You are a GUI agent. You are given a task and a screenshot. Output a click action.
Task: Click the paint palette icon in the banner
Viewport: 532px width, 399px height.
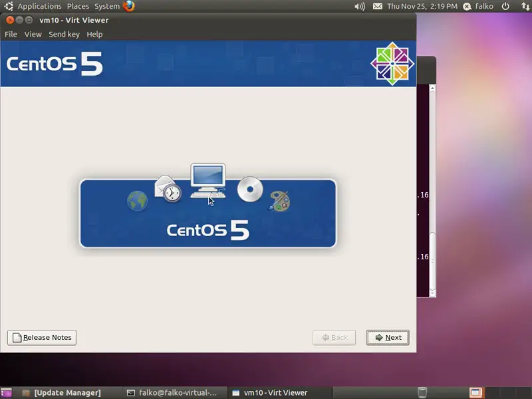point(279,201)
